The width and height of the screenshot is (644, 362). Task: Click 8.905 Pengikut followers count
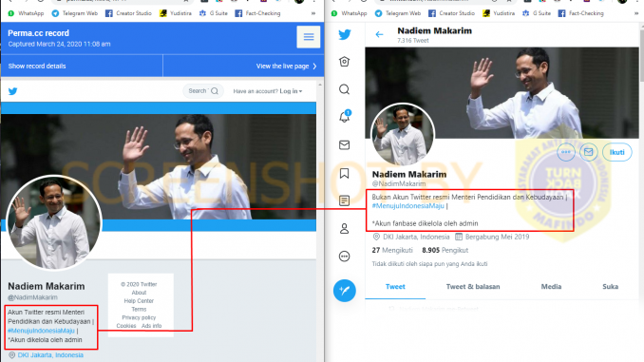coord(445,250)
